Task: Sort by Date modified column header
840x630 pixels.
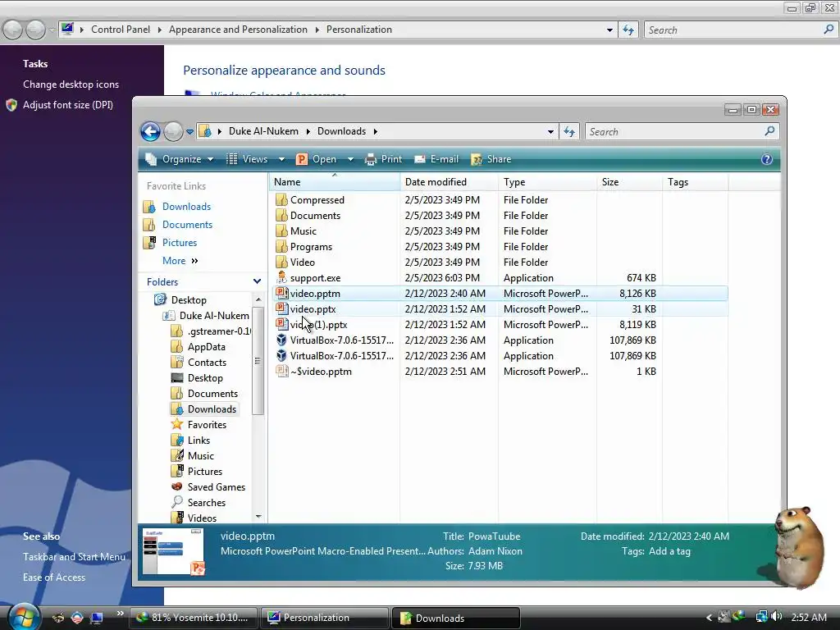Action: pos(449,182)
